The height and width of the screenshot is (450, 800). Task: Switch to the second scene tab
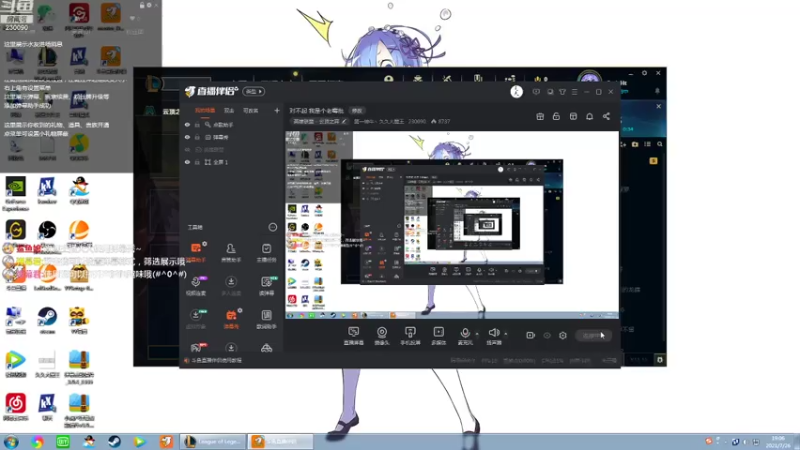pos(229,110)
